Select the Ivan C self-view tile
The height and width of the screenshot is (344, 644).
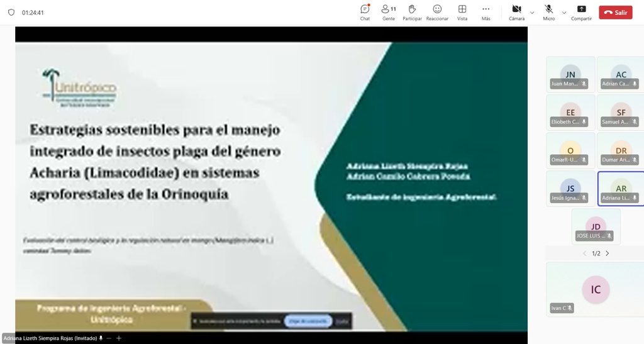click(595, 289)
